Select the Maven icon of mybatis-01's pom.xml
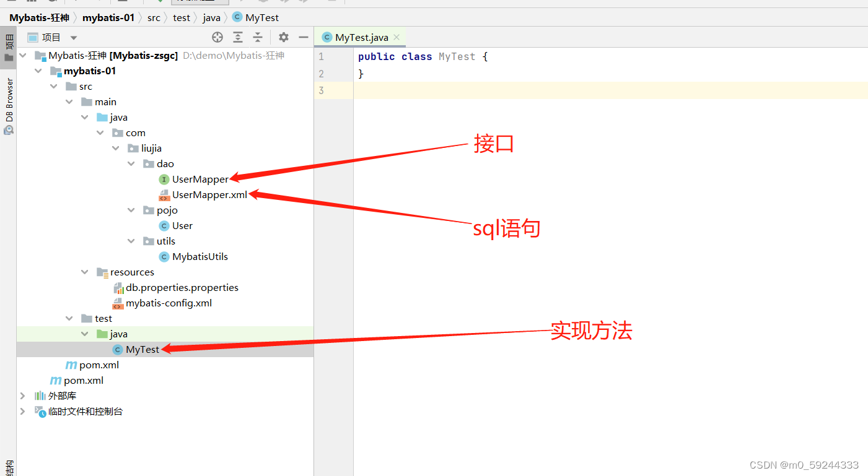The height and width of the screenshot is (476, 868). pyautogui.click(x=71, y=365)
